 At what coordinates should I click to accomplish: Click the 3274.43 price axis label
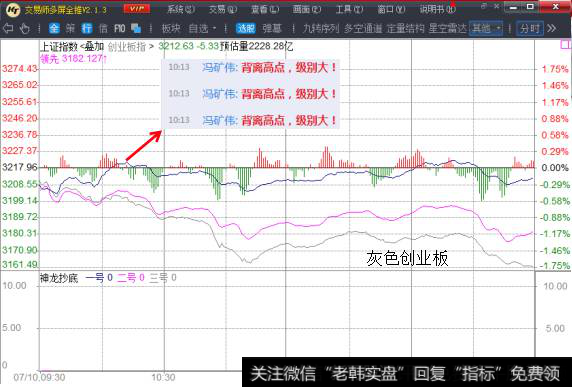(x=20, y=69)
